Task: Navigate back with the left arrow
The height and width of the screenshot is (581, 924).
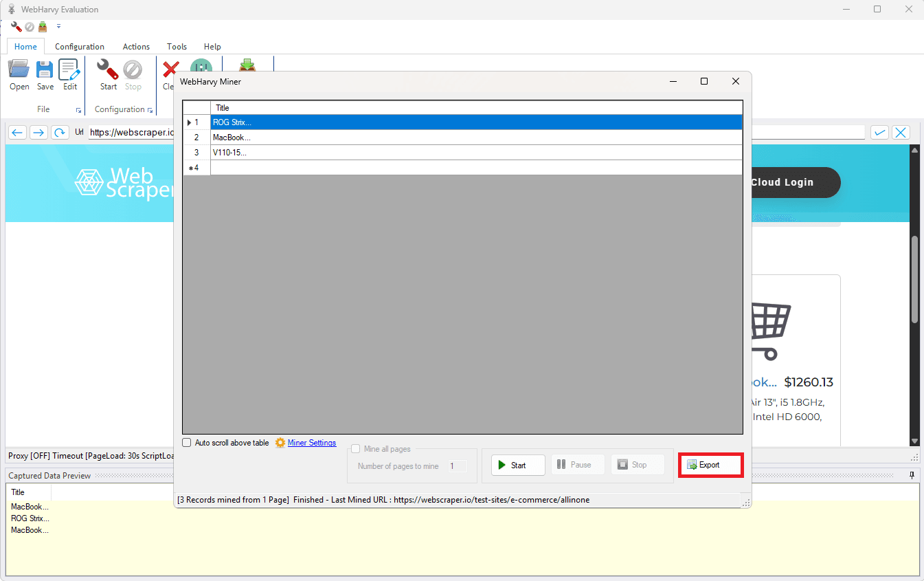Action: point(17,132)
